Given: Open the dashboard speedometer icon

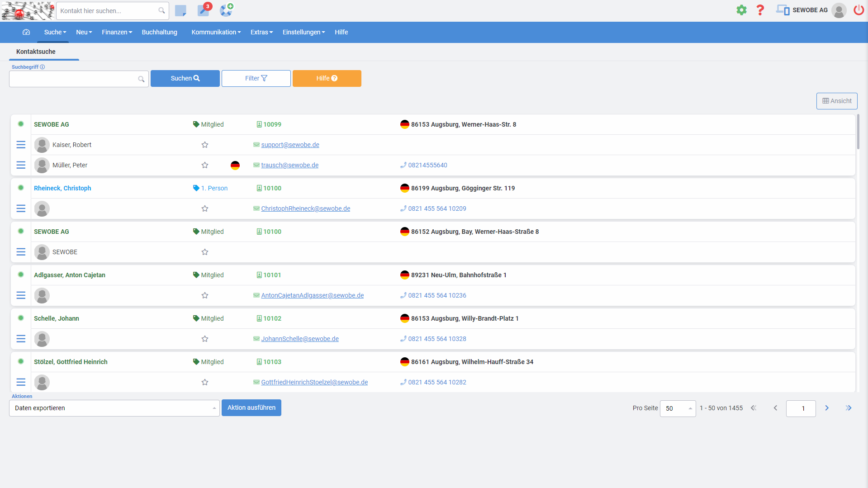Looking at the screenshot, I should pos(26,32).
